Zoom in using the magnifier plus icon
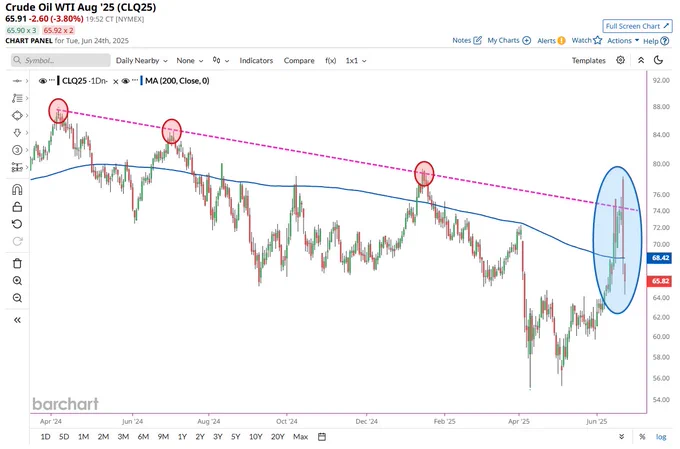680x449 pixels. [x=17, y=281]
